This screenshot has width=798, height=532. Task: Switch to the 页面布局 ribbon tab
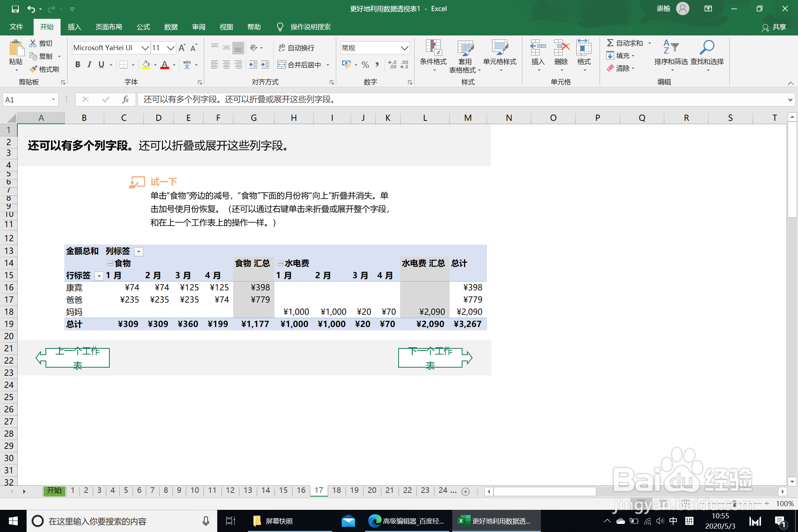109,27
